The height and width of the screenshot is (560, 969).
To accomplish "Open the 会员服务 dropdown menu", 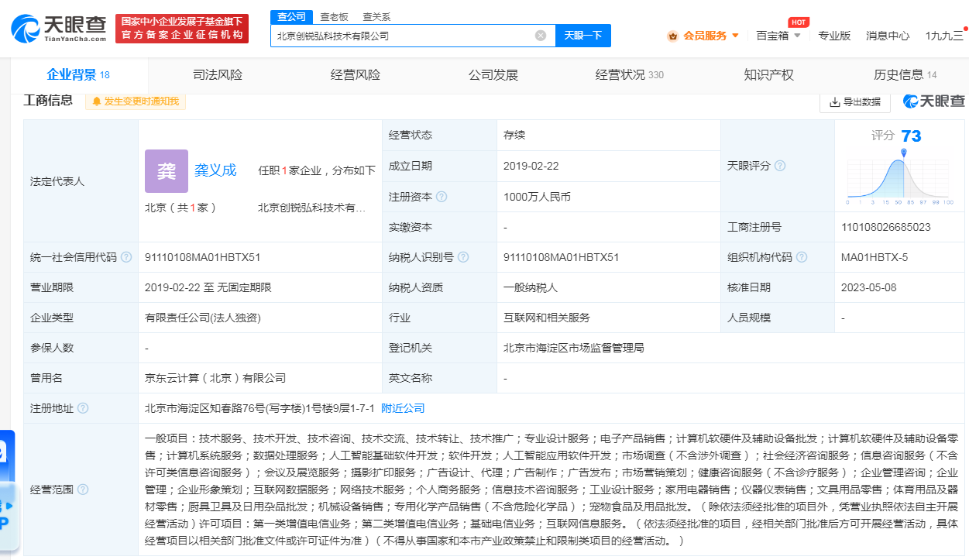I will click(703, 36).
